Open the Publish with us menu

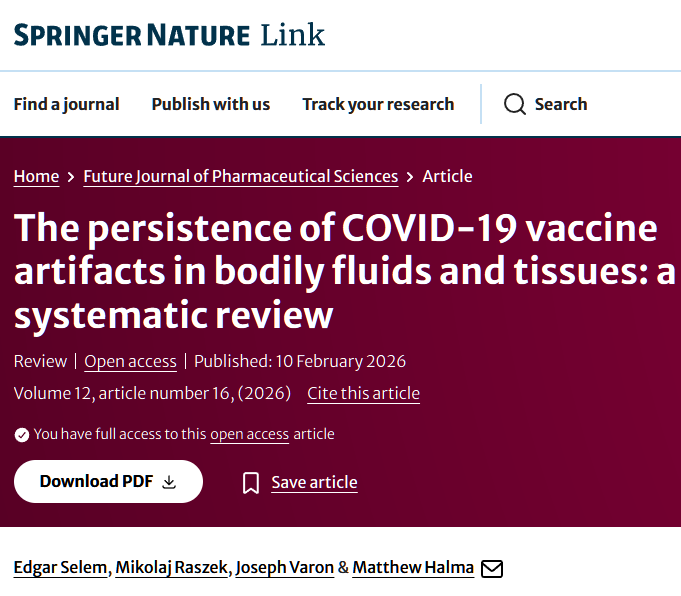(211, 104)
